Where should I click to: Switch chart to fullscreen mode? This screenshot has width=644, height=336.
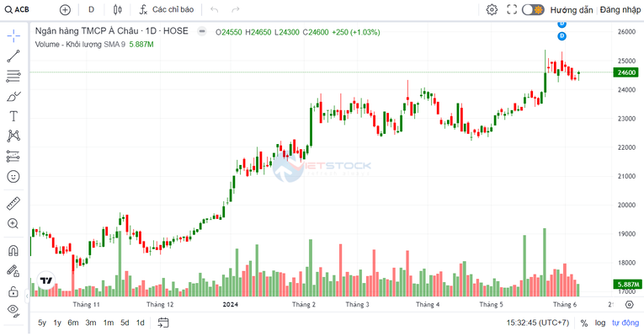pos(512,9)
